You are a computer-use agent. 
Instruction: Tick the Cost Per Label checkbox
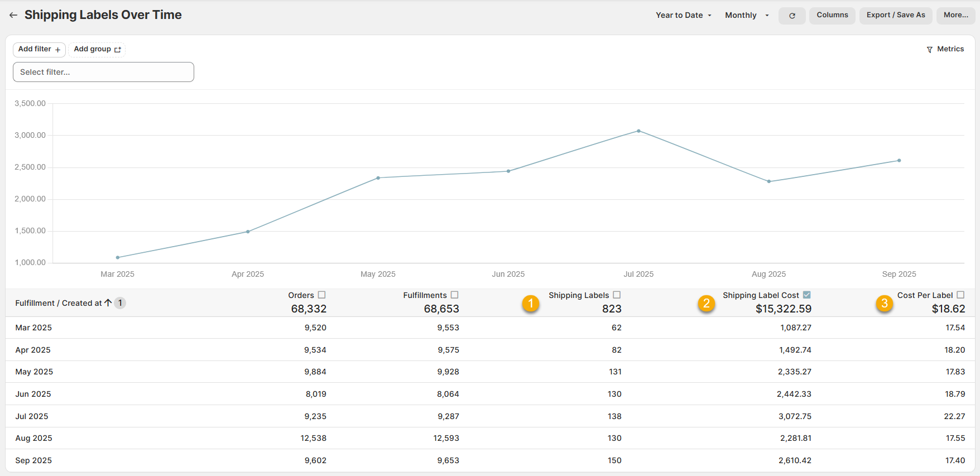960,295
